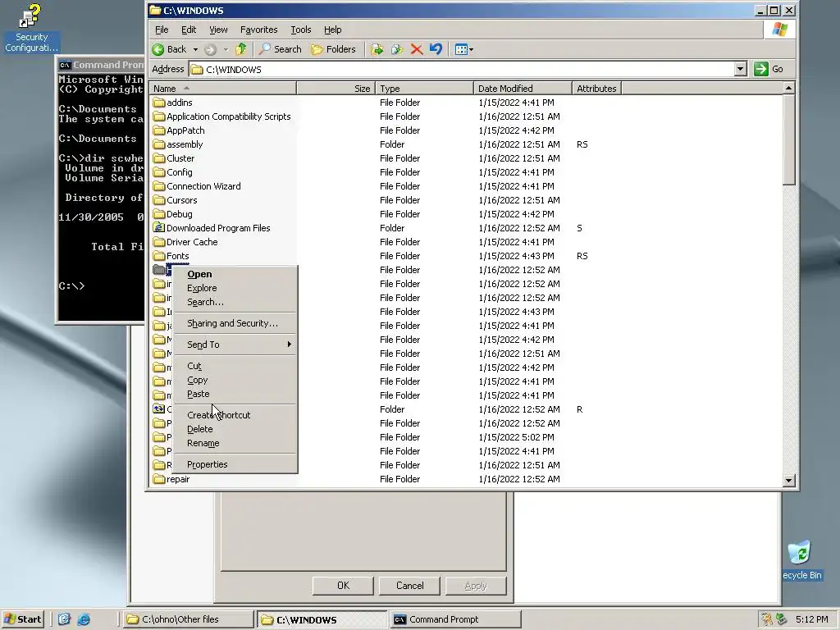Click the folder icon in the Address bar
This screenshot has width=840, height=630.
(197, 69)
